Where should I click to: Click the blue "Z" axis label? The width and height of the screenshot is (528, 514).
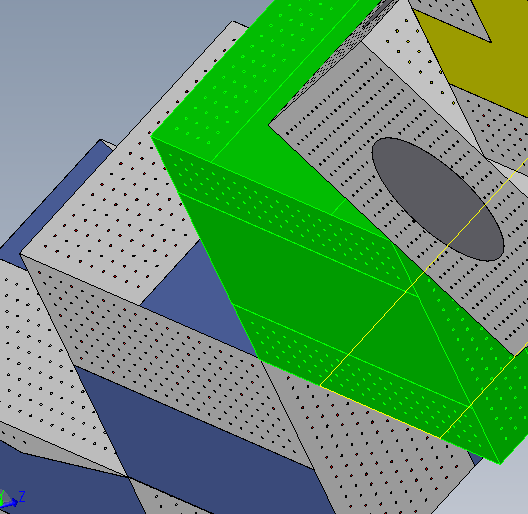tap(22, 497)
